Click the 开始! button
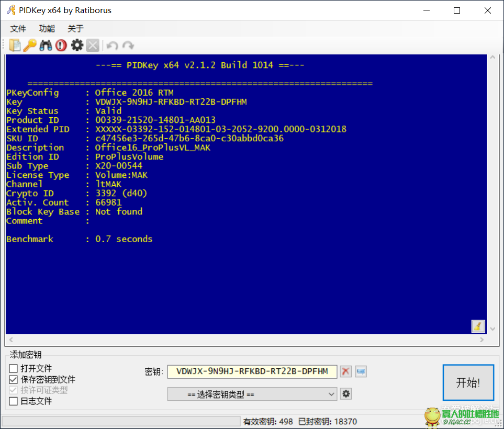504x429 pixels. (x=468, y=382)
